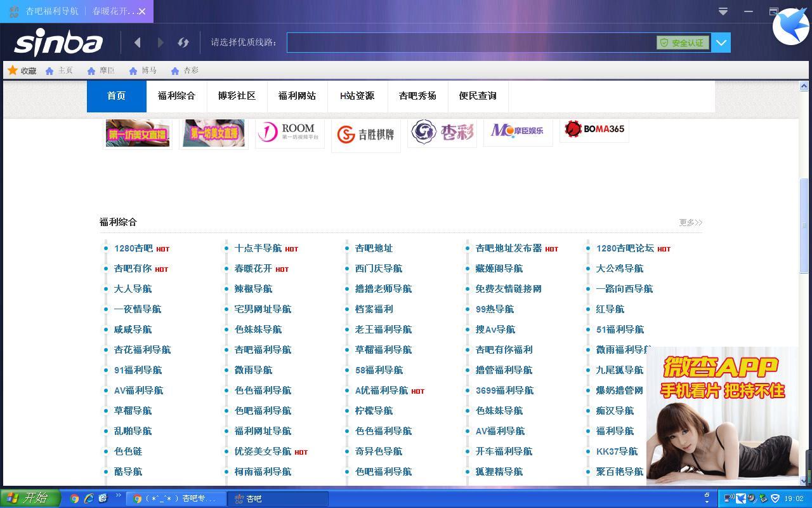Expand the quick launch overflow chevron
812x508 pixels.
[118, 495]
